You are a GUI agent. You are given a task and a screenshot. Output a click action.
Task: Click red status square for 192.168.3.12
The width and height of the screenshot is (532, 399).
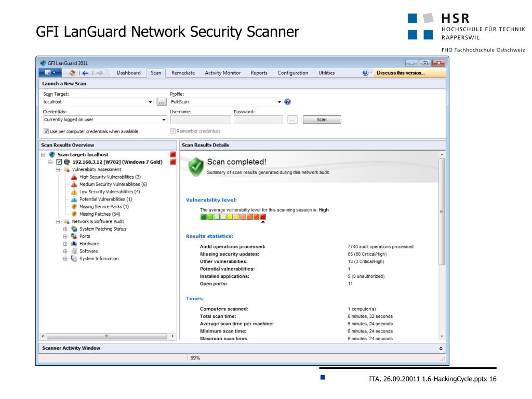click(173, 162)
